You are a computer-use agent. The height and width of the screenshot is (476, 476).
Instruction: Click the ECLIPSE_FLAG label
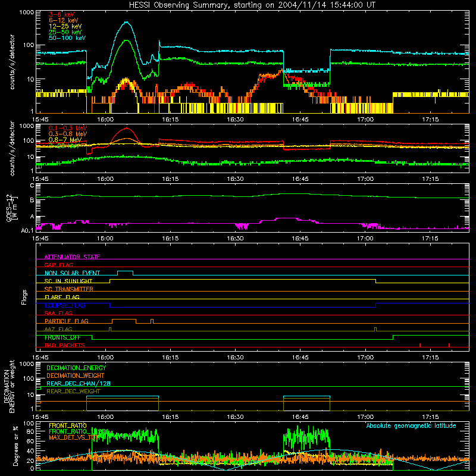point(65,305)
